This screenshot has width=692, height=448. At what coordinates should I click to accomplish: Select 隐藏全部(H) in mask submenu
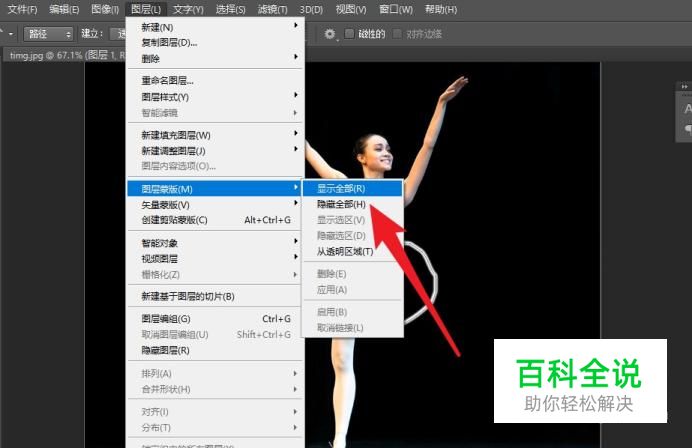click(352, 204)
